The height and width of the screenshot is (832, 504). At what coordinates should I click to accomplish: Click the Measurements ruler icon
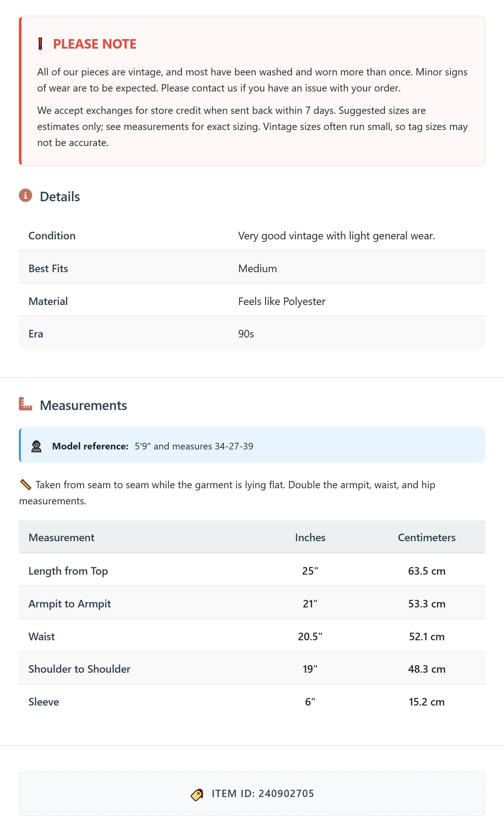pyautogui.click(x=25, y=404)
